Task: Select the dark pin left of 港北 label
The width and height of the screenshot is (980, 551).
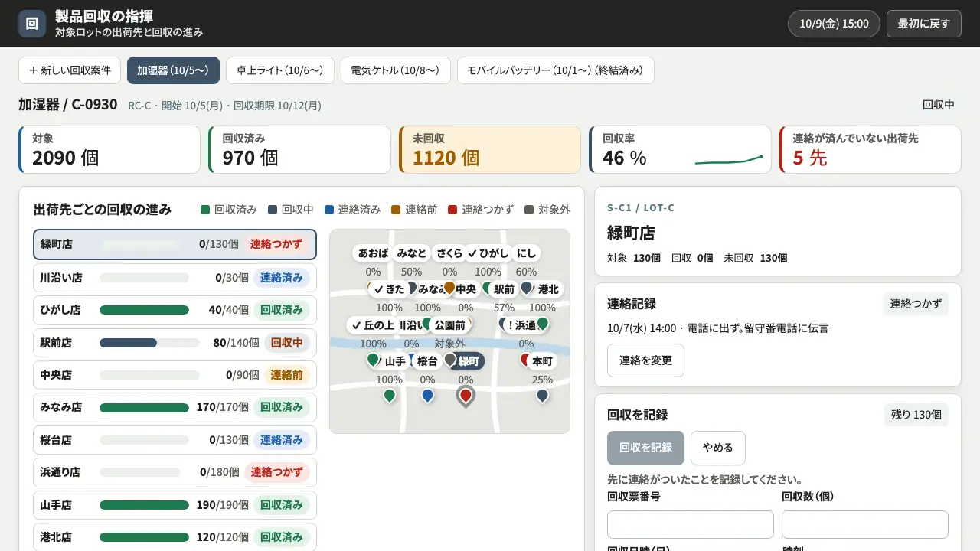Action: (526, 288)
